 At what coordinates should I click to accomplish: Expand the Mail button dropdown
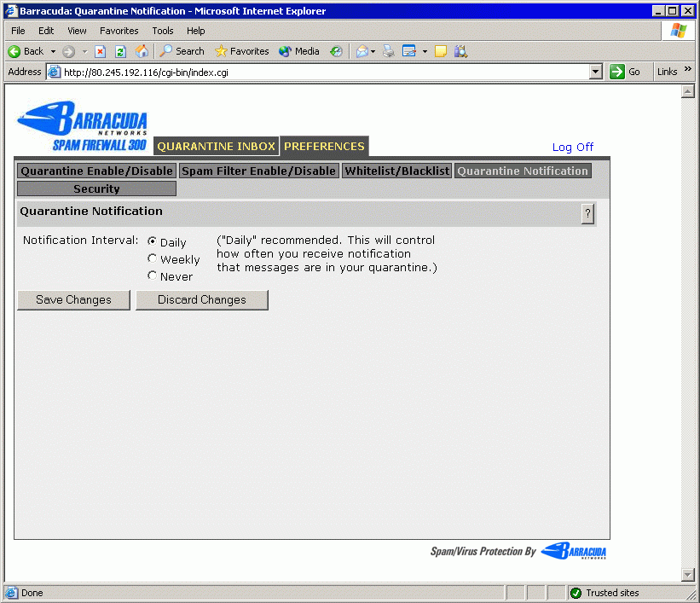tap(373, 51)
